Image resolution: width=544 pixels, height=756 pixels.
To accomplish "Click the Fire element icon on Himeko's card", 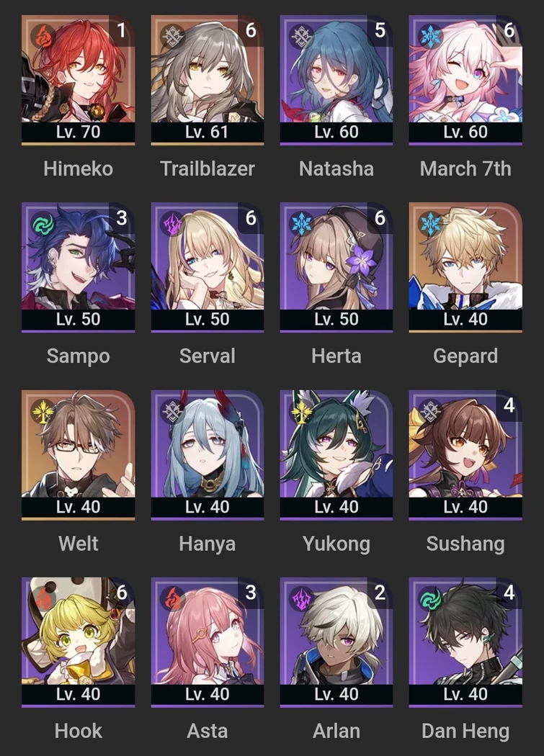I will click(43, 36).
